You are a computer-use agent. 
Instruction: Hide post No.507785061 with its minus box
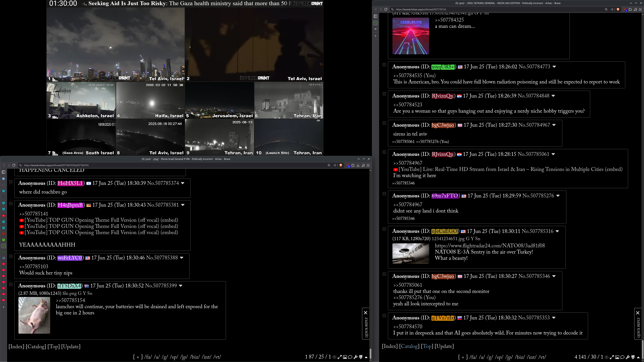[384, 152]
